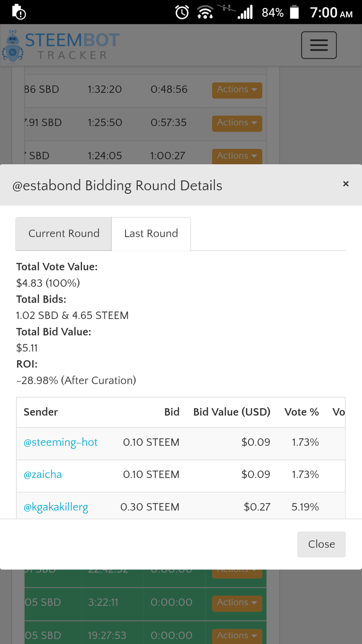The height and width of the screenshot is (644, 362).
Task: Tap the battery icon in the status bar
Action: pyautogui.click(x=294, y=12)
